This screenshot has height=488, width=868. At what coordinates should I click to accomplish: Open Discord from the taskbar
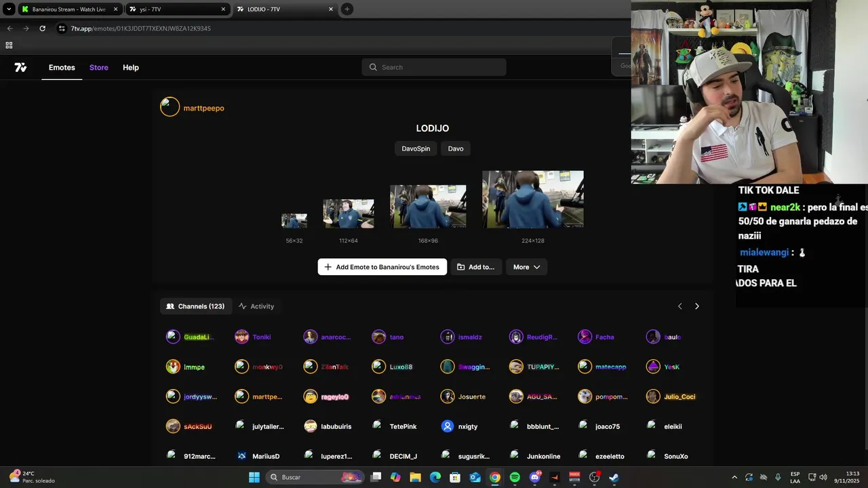(x=534, y=477)
